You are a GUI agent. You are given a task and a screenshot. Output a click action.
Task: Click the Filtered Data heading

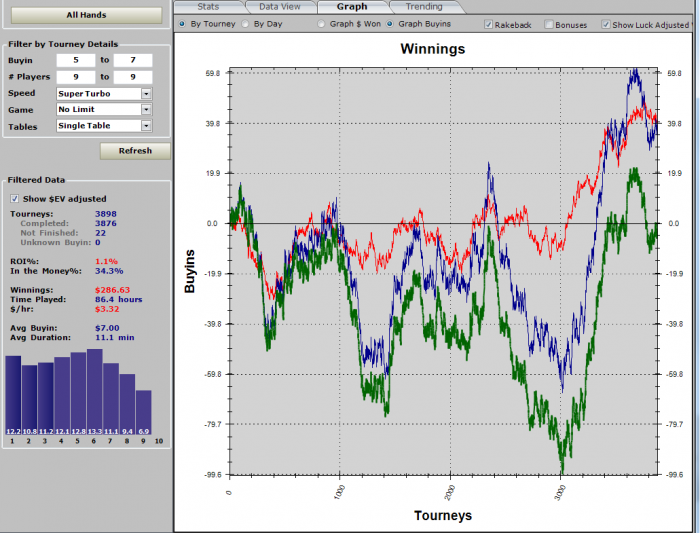(36, 180)
